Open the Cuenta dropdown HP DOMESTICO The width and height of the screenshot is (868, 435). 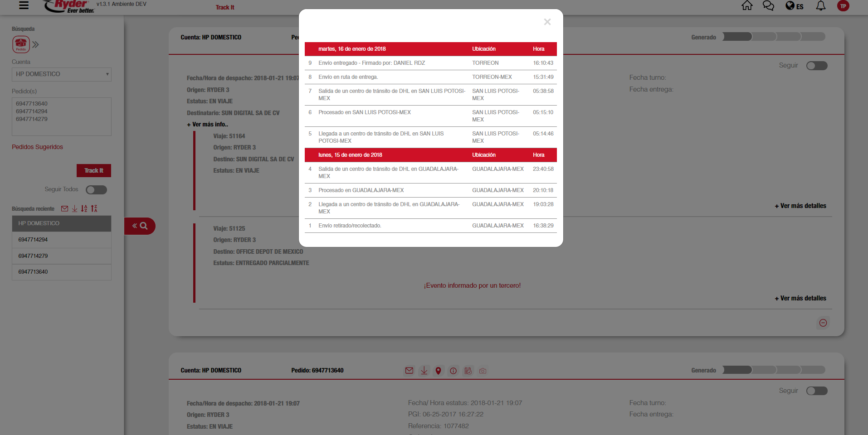point(62,74)
